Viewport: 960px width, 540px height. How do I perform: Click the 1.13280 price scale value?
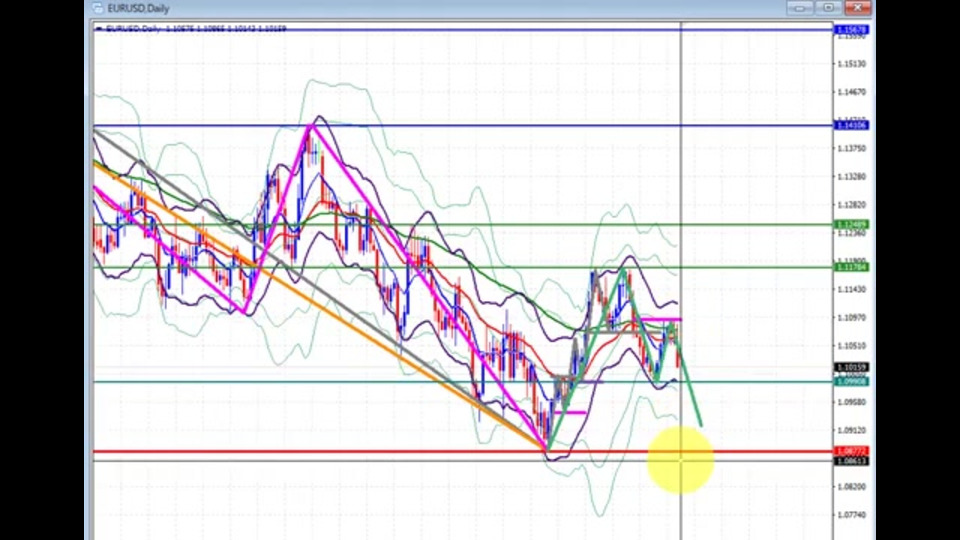pyautogui.click(x=852, y=176)
